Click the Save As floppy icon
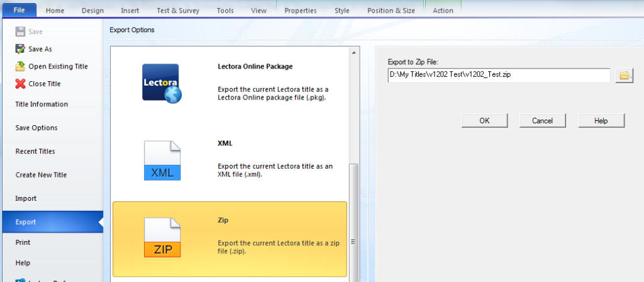Image resolution: width=644 pixels, height=282 pixels. [20, 49]
